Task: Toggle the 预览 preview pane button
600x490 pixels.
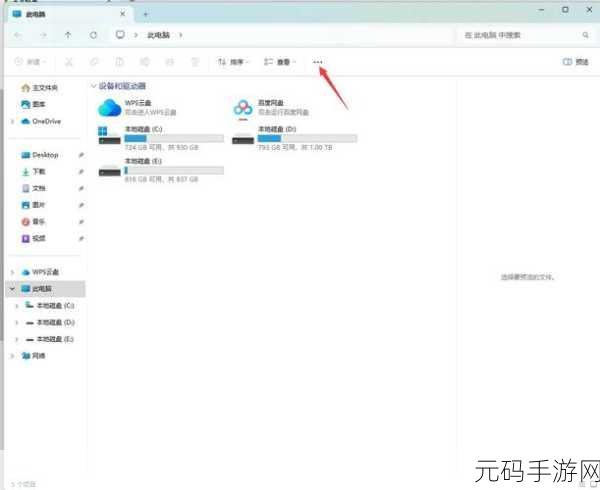Action: pos(575,62)
